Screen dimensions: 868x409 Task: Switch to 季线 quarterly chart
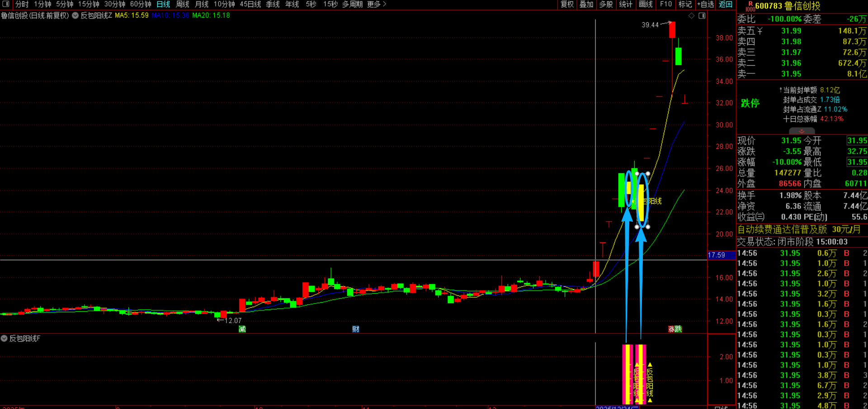point(273,4)
